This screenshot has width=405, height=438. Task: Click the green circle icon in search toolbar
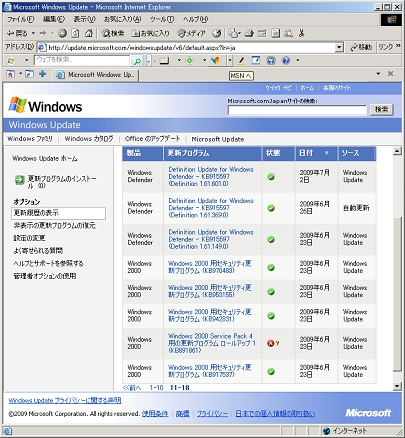click(189, 60)
